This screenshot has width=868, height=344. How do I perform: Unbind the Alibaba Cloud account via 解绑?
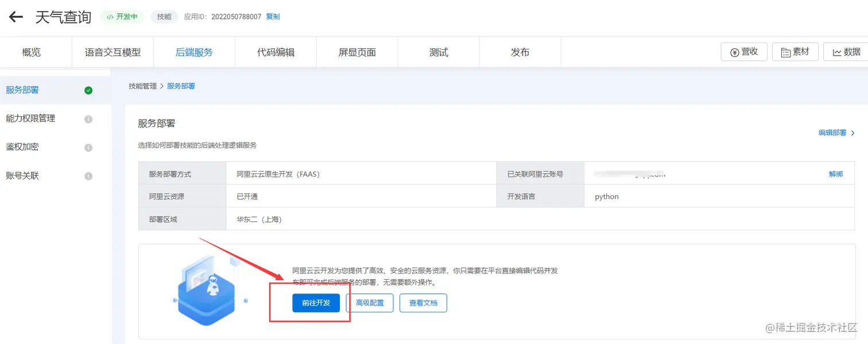click(x=836, y=173)
